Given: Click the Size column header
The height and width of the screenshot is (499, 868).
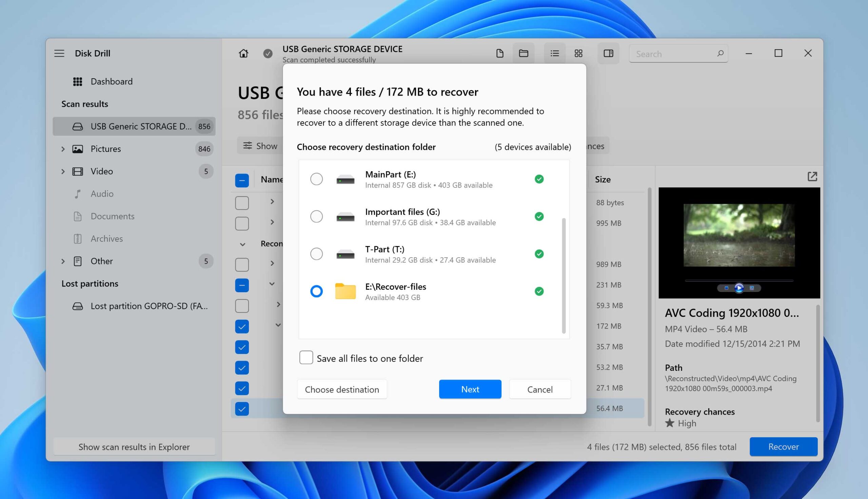Looking at the screenshot, I should pyautogui.click(x=603, y=179).
